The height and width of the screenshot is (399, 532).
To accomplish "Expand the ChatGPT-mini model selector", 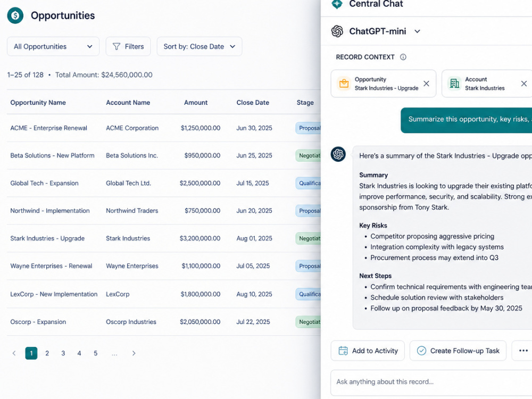I will coord(417,31).
